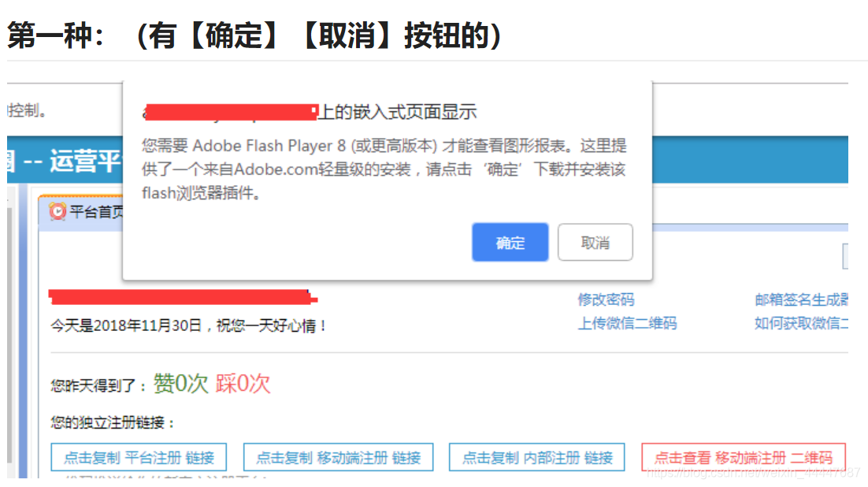Click 点击查看 移动端注册 二维码 button

(x=744, y=457)
